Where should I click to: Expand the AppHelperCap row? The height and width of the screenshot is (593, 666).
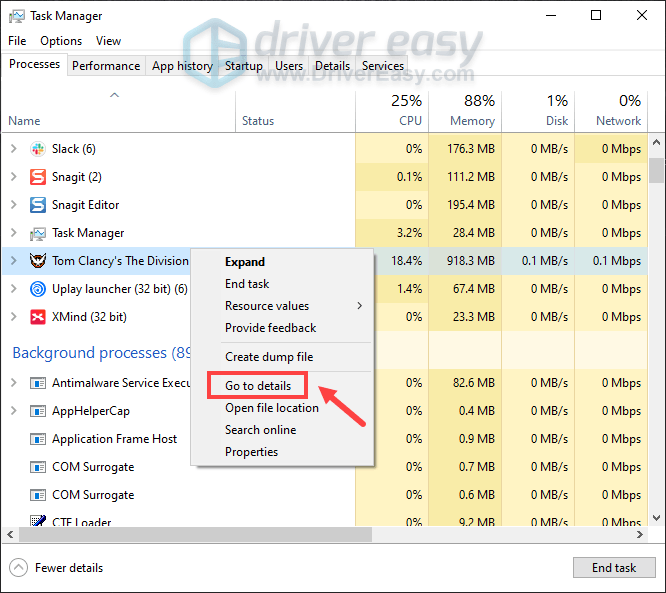[14, 411]
